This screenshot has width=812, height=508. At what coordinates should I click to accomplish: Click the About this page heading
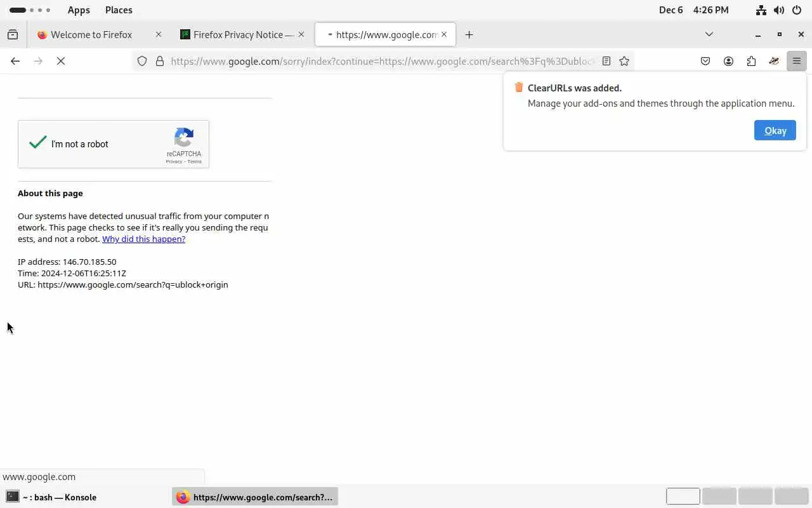tap(50, 193)
